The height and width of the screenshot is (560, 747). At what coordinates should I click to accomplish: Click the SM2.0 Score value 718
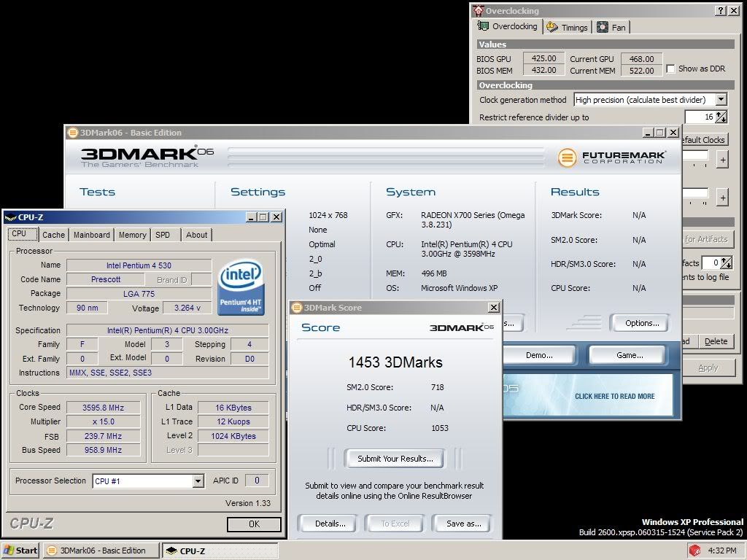click(438, 387)
